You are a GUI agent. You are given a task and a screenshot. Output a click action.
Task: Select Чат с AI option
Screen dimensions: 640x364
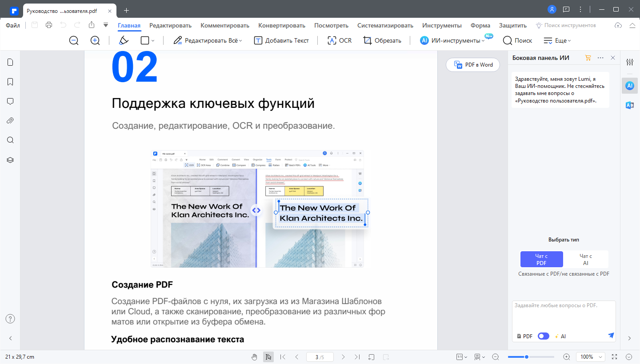click(586, 259)
